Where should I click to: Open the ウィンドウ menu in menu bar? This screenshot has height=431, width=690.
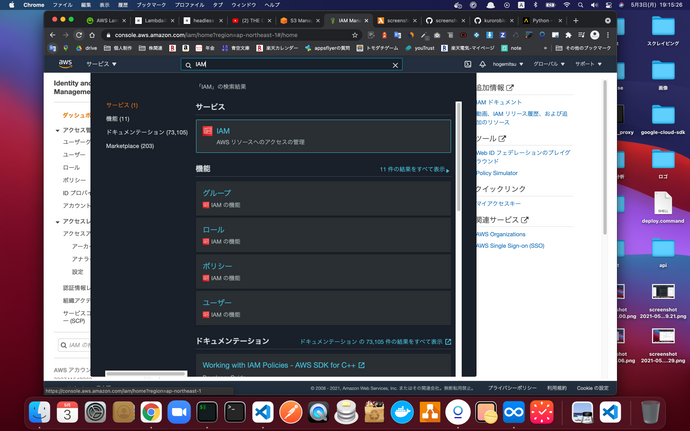click(243, 5)
